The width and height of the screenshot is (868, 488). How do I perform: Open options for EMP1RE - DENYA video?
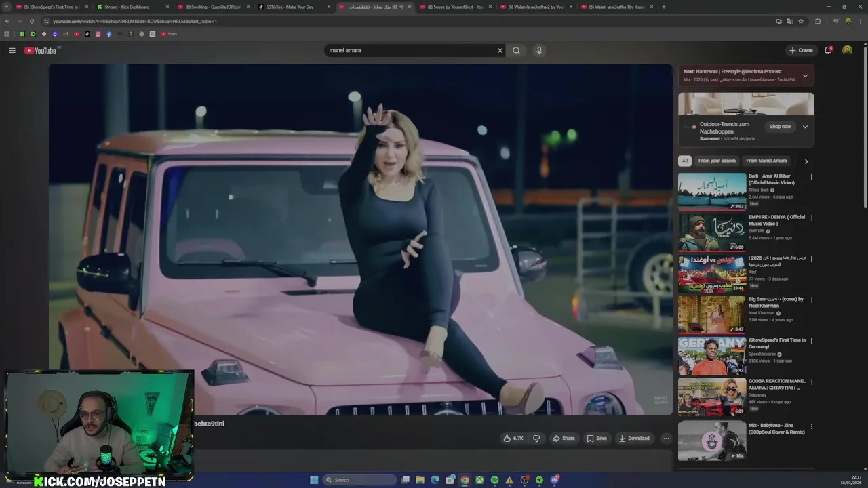(811, 218)
